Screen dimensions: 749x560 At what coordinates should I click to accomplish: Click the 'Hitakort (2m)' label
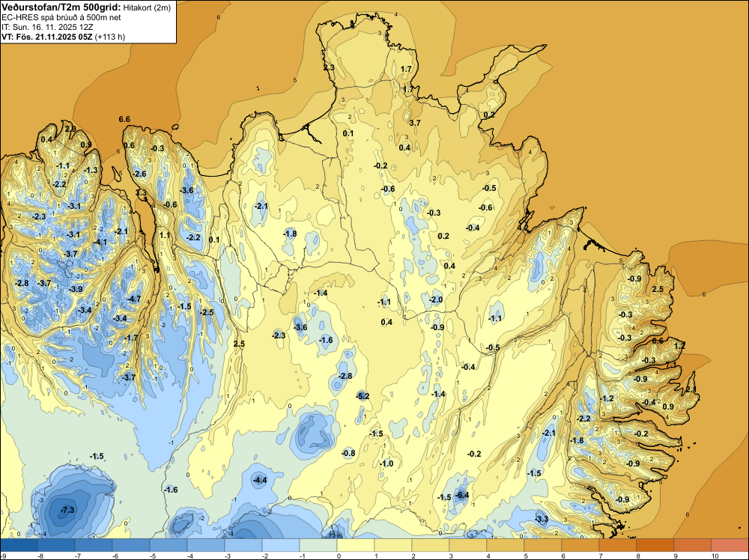pos(147,7)
